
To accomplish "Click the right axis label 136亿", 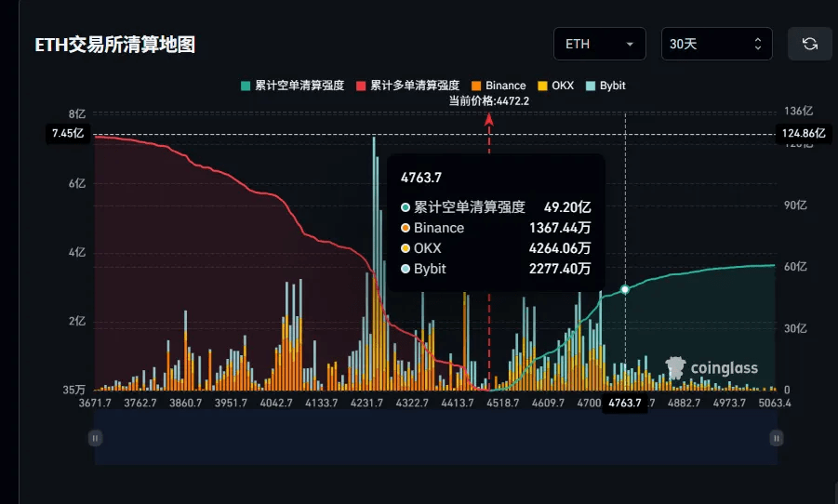I will 798,112.
